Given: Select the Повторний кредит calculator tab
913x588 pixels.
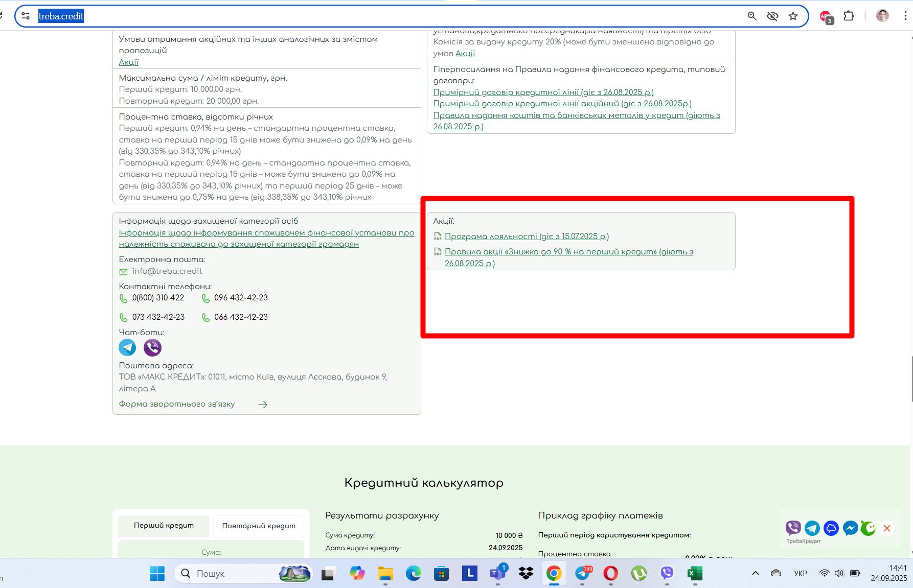Looking at the screenshot, I should [259, 526].
